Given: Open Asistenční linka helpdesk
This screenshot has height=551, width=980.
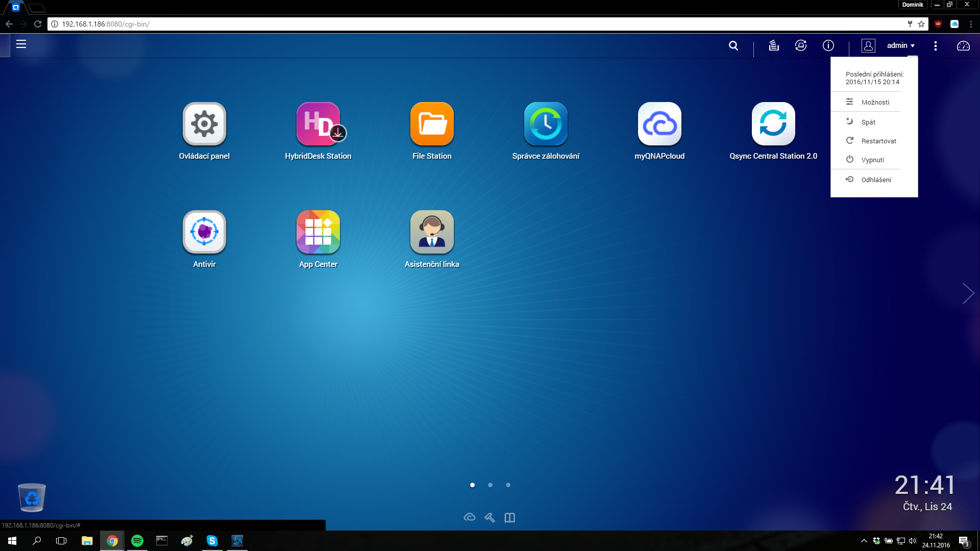Looking at the screenshot, I should point(432,232).
